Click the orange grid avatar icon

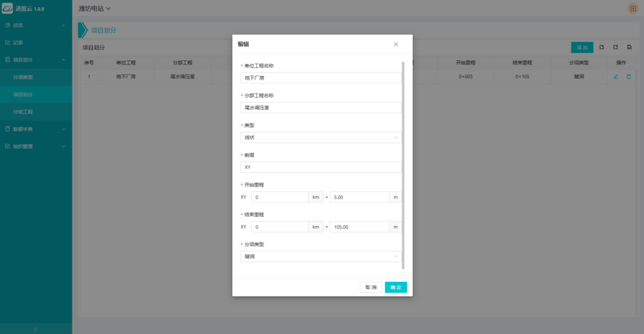point(633,9)
